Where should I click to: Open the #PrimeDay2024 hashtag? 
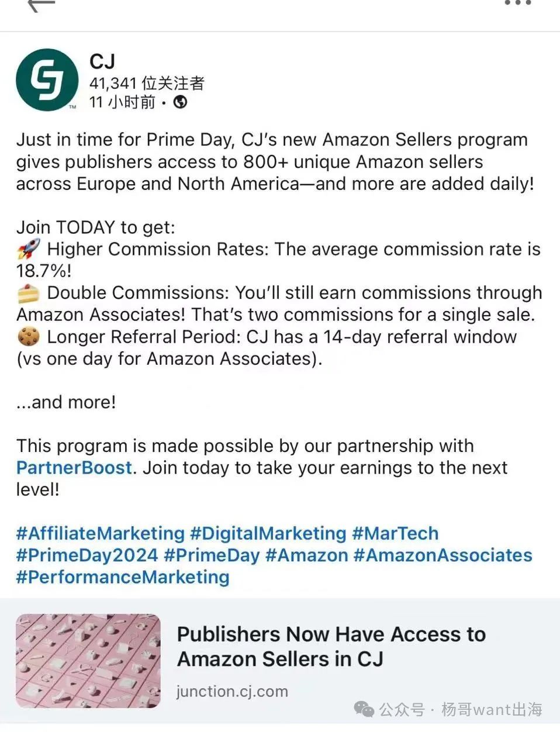click(87, 555)
